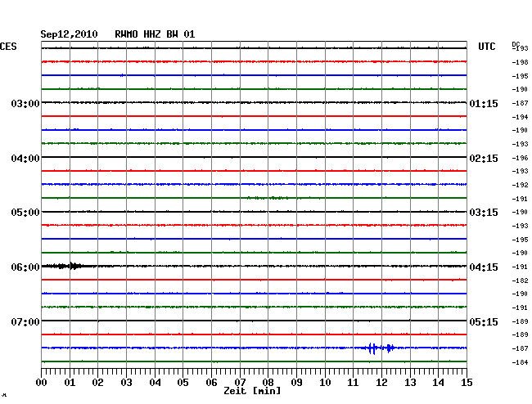Click the date label Sep12,2010

tap(69, 34)
